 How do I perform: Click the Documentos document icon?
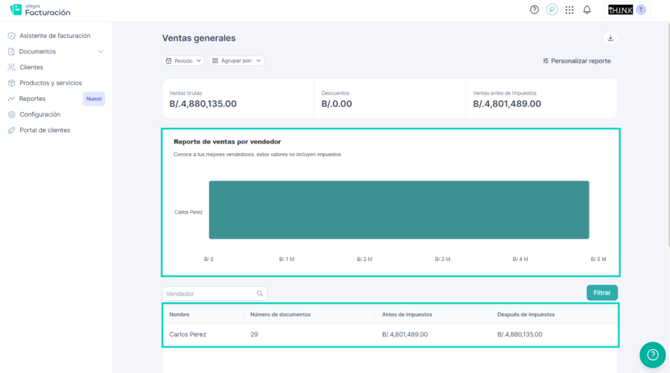12,52
